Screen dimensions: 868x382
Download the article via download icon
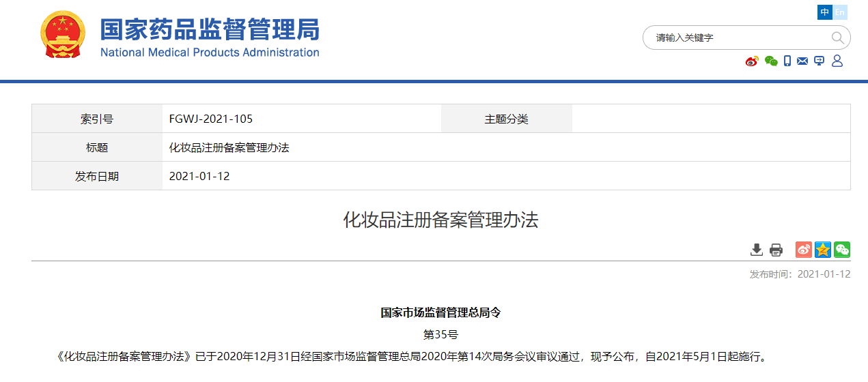[x=757, y=250]
